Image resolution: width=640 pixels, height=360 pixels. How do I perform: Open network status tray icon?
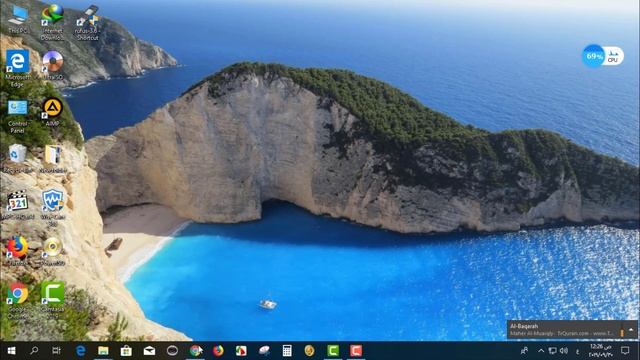pyautogui.click(x=552, y=351)
